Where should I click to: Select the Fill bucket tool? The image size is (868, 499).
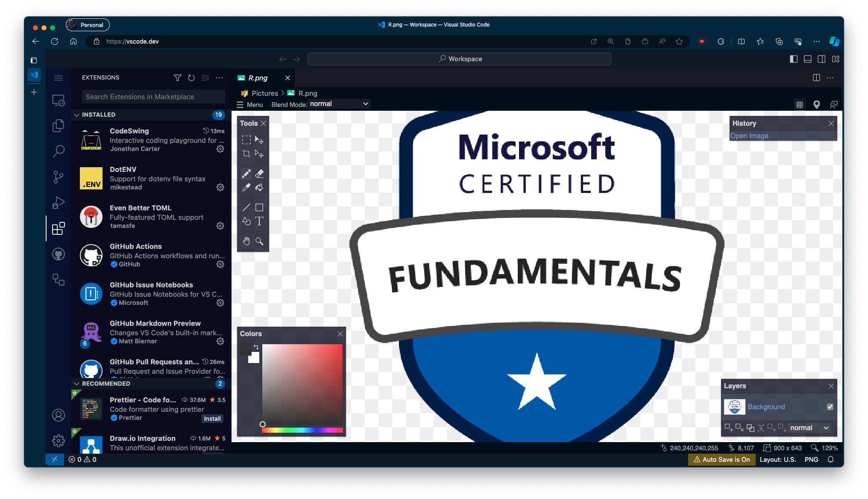tap(259, 187)
